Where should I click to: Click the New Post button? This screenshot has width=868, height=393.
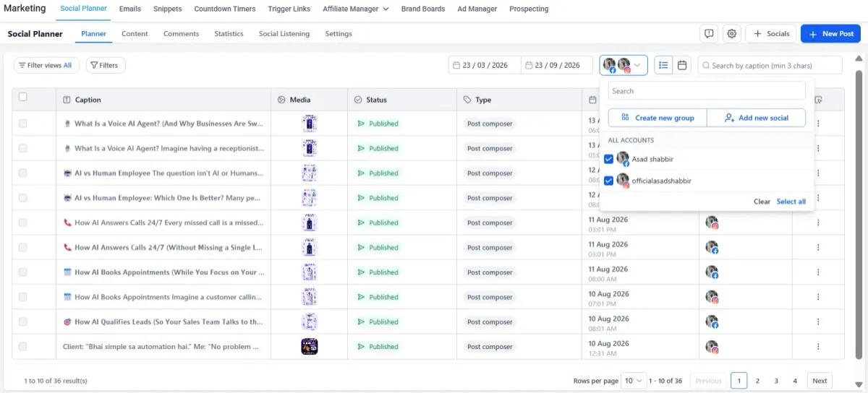tap(830, 33)
